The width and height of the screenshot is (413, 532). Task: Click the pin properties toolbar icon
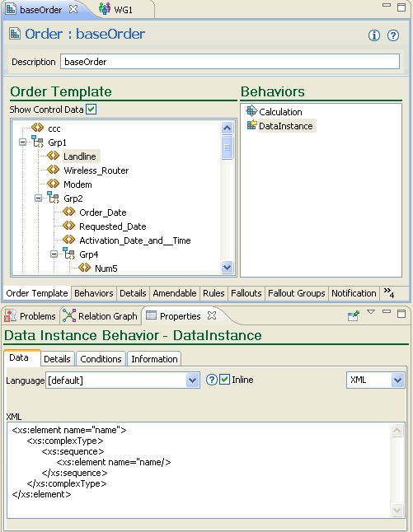pyautogui.click(x=353, y=315)
